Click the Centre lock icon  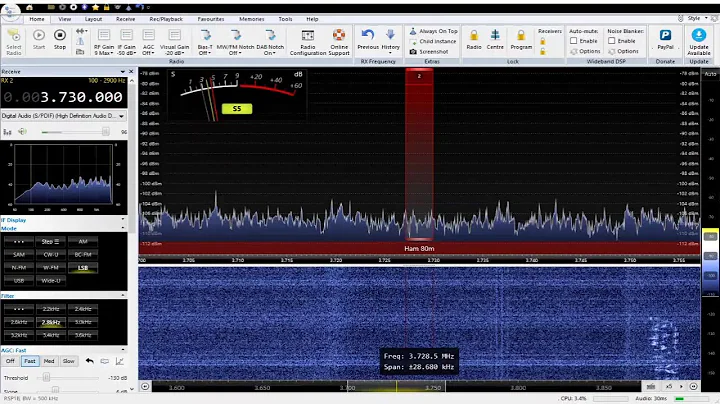(x=495, y=35)
